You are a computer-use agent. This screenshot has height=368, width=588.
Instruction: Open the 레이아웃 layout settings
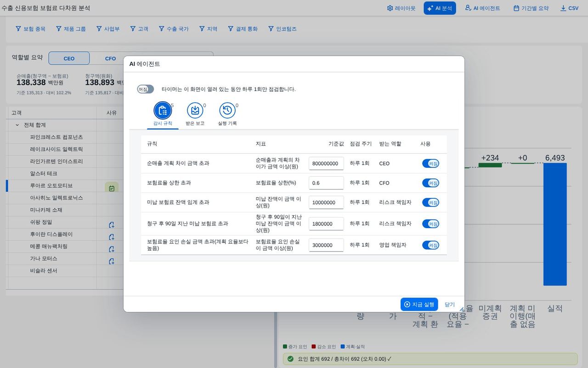(401, 8)
